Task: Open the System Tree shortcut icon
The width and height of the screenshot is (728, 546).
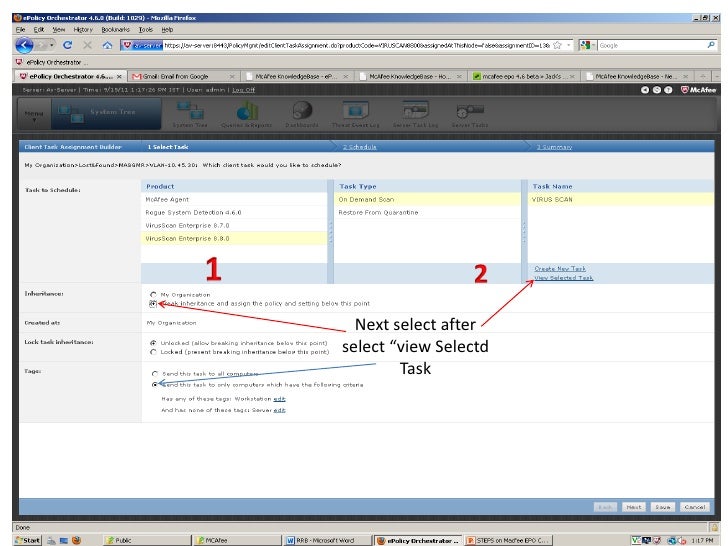Action: pos(190,115)
